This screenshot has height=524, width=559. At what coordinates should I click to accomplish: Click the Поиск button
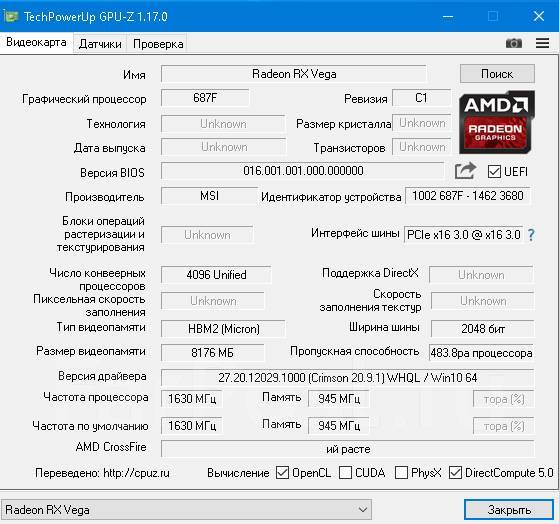tap(497, 74)
